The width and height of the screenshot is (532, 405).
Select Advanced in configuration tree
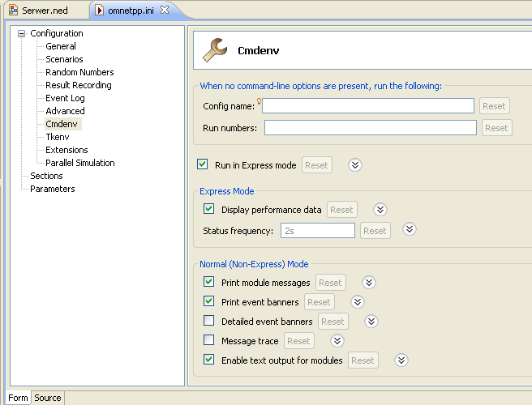65,111
